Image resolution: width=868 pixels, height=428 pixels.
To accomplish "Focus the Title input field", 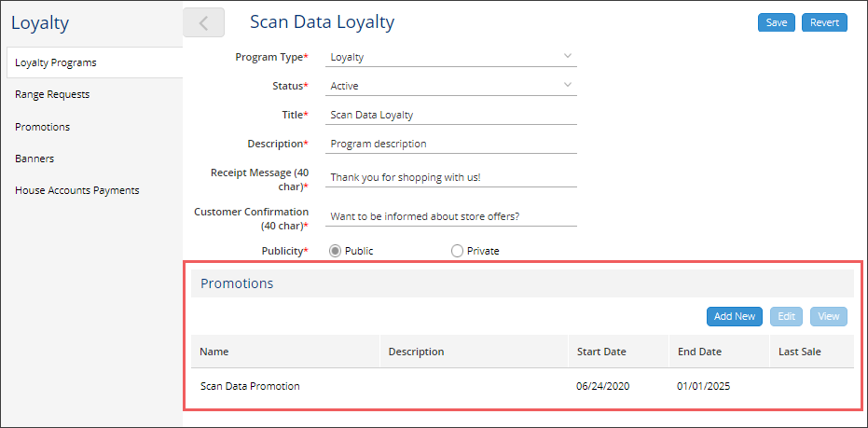I will (451, 116).
